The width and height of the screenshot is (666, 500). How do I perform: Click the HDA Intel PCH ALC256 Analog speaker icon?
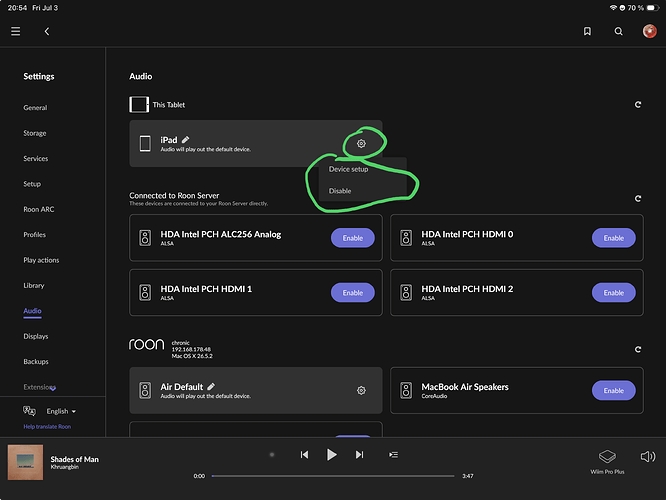[x=145, y=238]
